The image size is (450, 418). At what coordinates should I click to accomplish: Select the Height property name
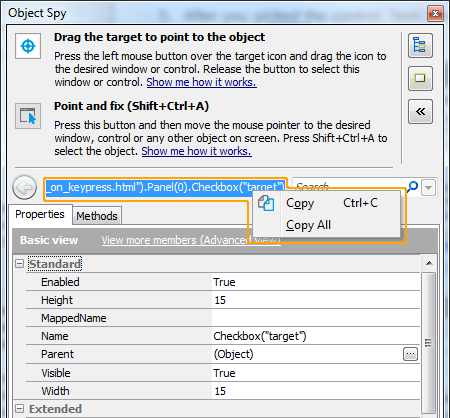(57, 300)
